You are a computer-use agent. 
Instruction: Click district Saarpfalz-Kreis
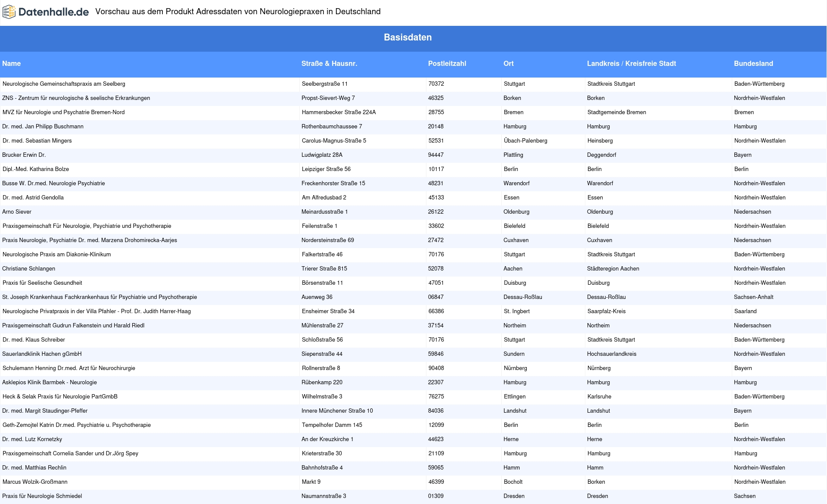606,311
